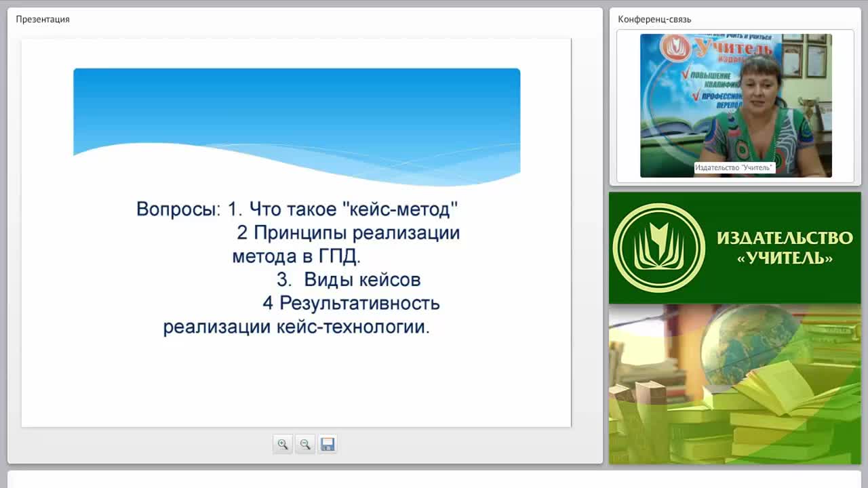Click the Презентация panel title
This screenshot has height=488, width=868.
(43, 19)
